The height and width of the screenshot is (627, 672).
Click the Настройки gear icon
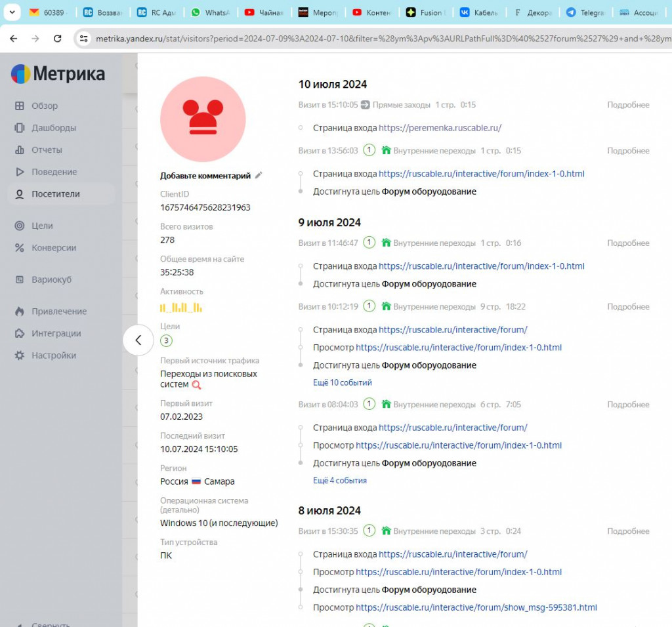[20, 355]
